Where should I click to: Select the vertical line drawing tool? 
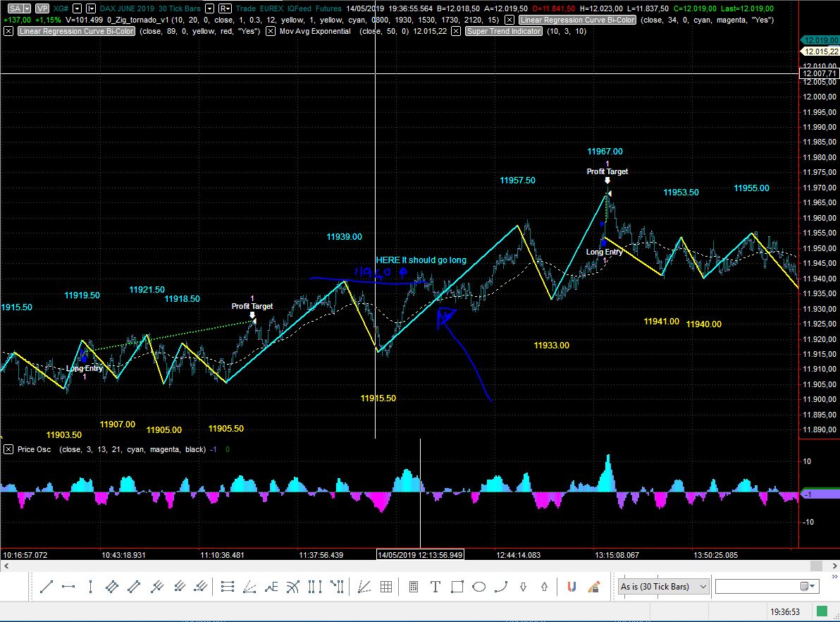click(x=90, y=587)
